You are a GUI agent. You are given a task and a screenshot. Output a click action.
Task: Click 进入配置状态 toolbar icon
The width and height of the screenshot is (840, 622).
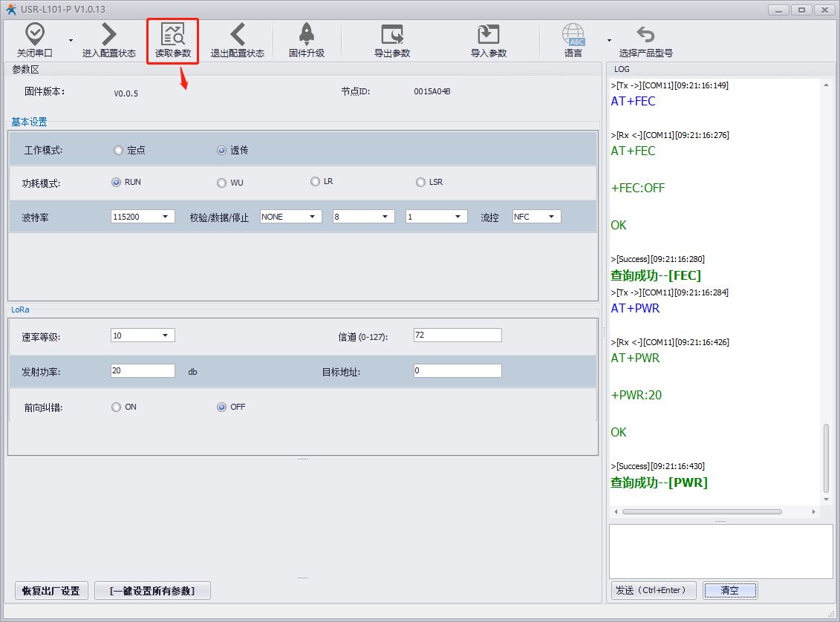(x=108, y=34)
